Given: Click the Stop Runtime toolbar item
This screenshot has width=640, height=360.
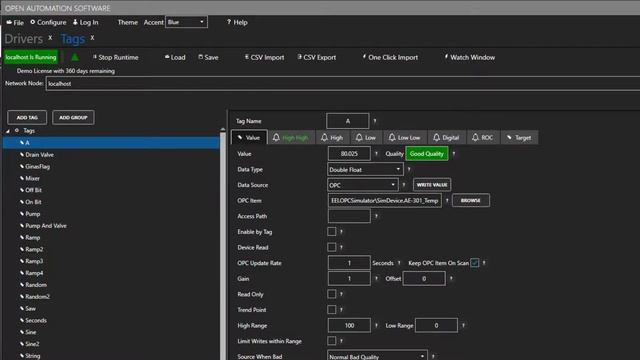Looking at the screenshot, I should point(116,58).
